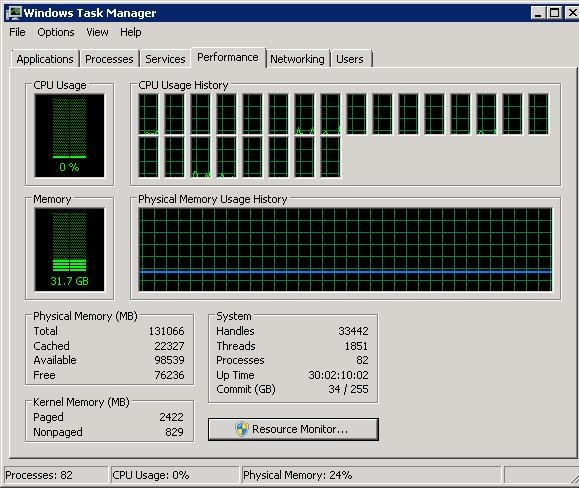
Task: Switch to the Users tab
Action: point(350,59)
